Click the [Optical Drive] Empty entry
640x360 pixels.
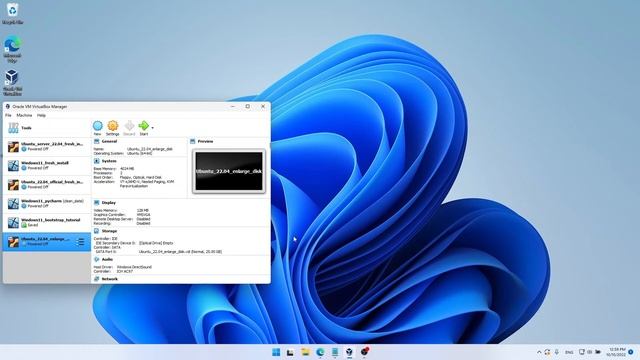[156, 243]
